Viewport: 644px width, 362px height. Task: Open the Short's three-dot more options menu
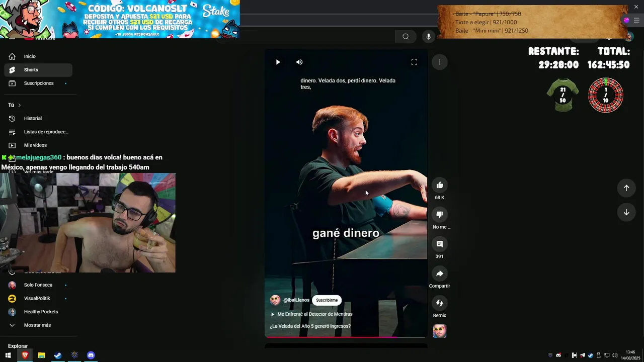coord(439,62)
